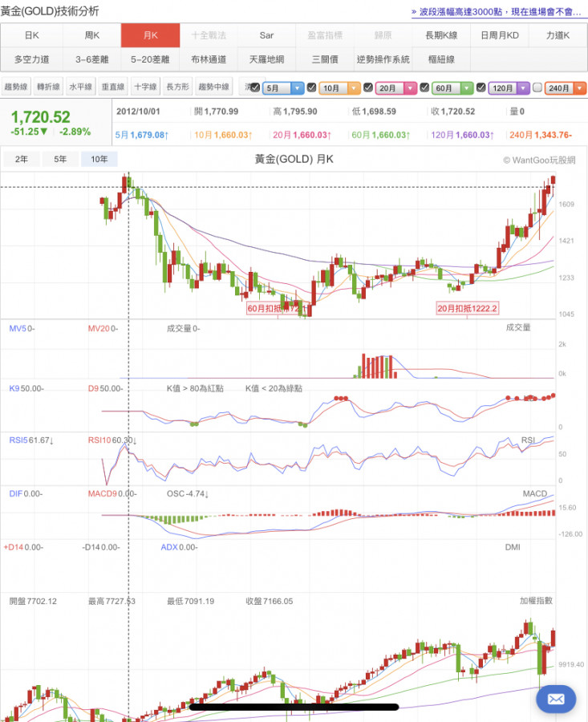Activate the 長方形 rectangle tool

pyautogui.click(x=177, y=87)
